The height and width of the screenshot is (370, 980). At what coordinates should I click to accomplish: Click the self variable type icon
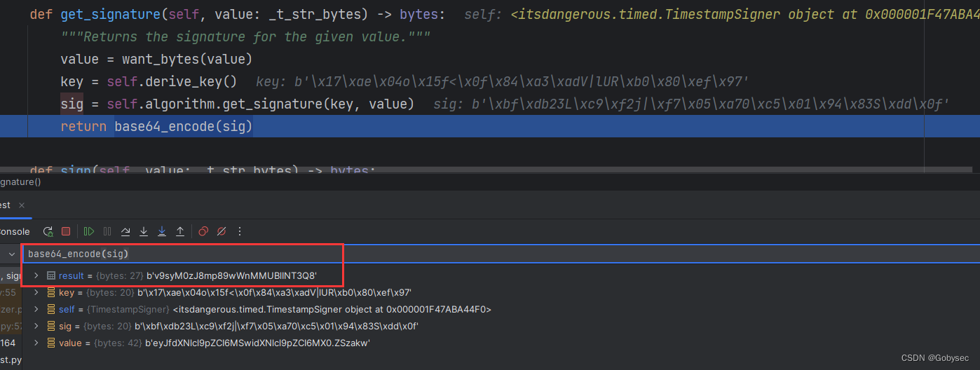(x=51, y=309)
